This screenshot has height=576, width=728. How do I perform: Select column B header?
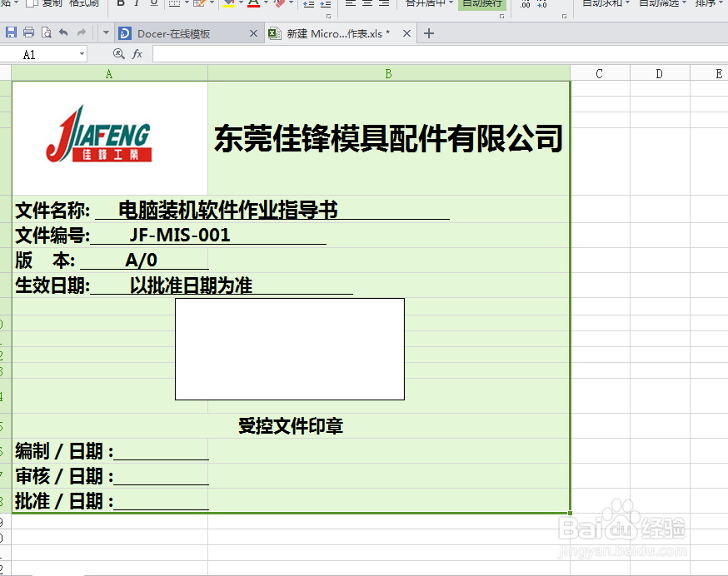point(389,73)
